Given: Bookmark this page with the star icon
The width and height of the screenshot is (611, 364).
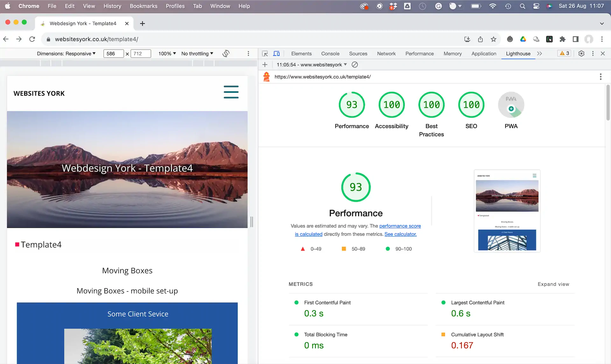Looking at the screenshot, I should pyautogui.click(x=493, y=39).
